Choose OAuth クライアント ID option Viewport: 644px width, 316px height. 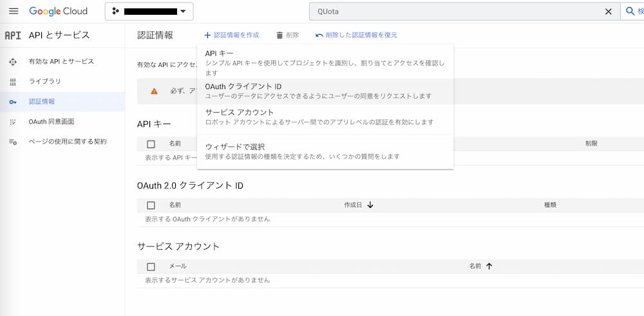pyautogui.click(x=325, y=91)
